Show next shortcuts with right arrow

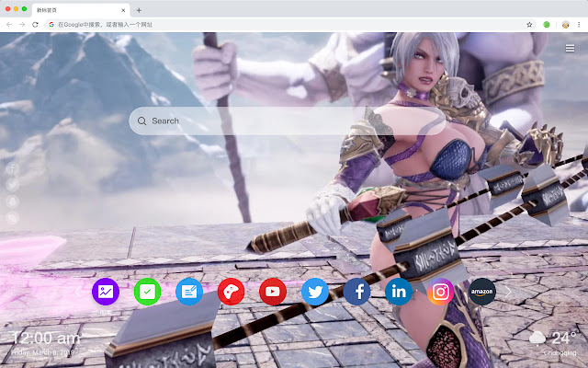coord(508,292)
